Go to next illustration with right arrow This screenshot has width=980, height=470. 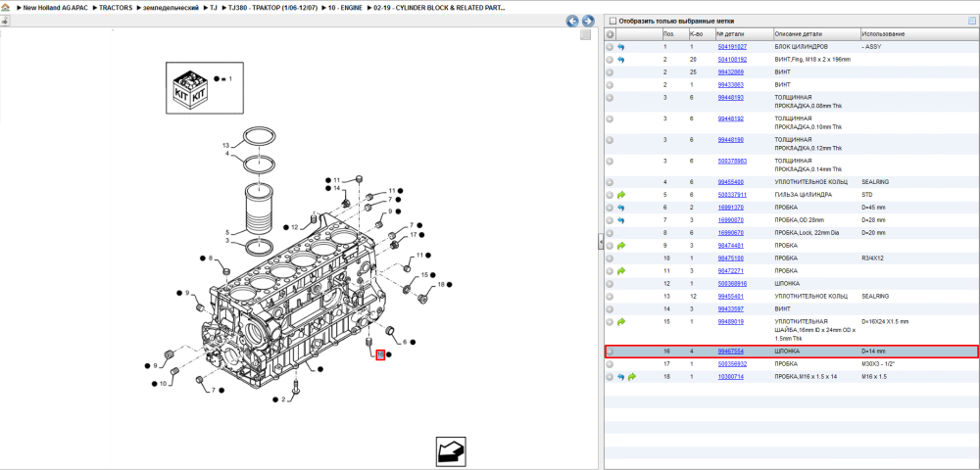587,22
